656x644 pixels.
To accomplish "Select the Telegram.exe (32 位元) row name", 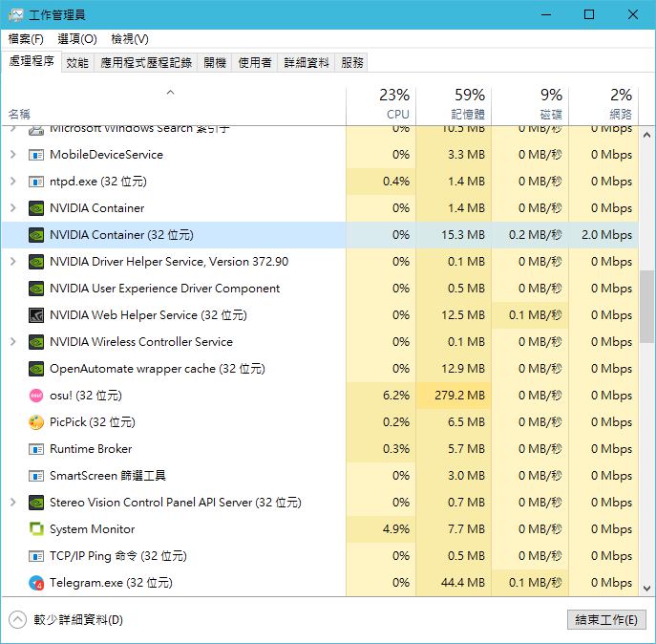I will (111, 583).
